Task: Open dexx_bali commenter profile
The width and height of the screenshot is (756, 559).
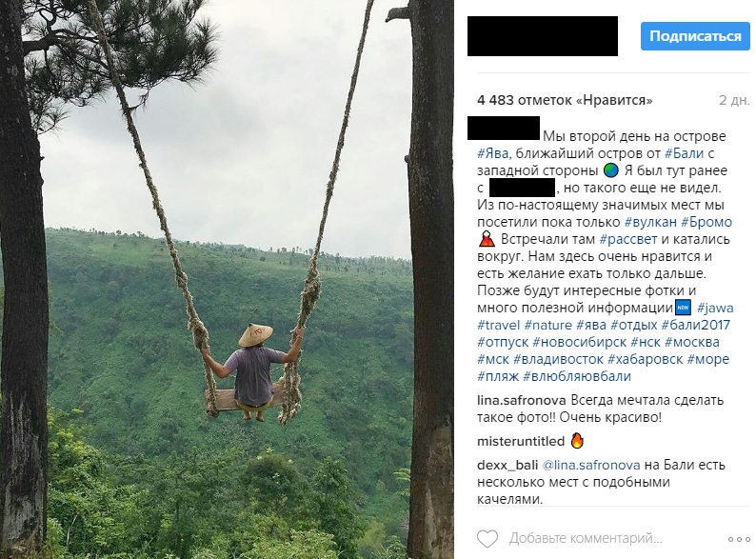Action: coord(507,465)
